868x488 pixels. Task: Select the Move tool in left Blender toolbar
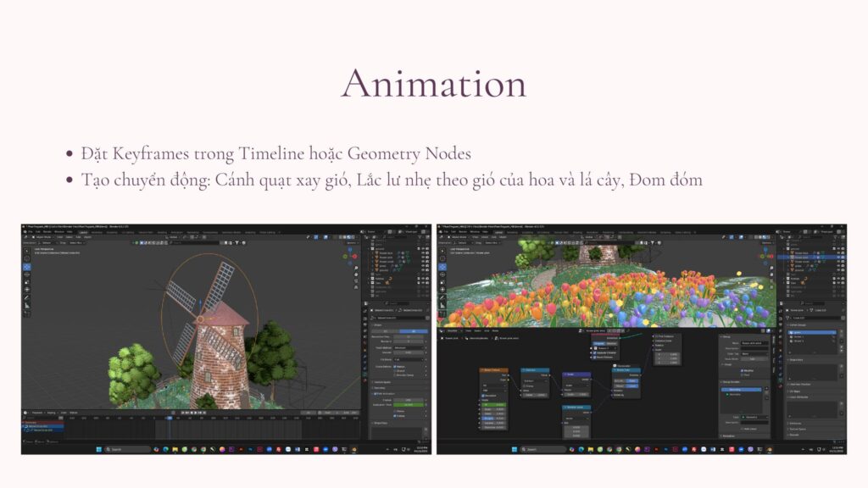tap(27, 266)
